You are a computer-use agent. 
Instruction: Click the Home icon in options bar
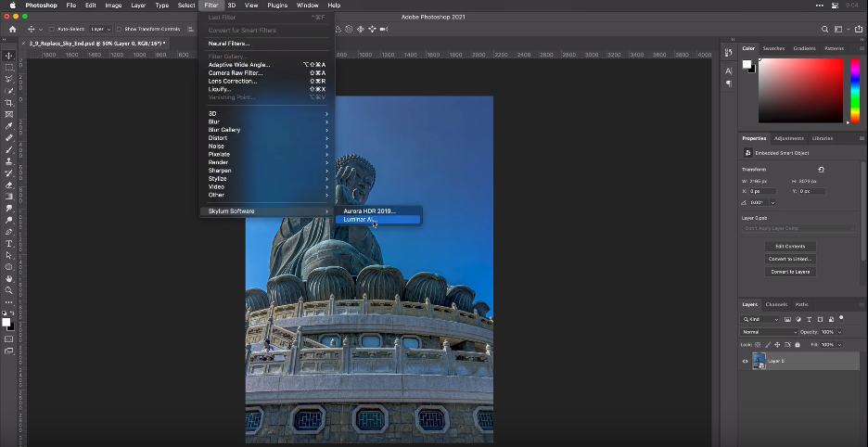coord(12,29)
